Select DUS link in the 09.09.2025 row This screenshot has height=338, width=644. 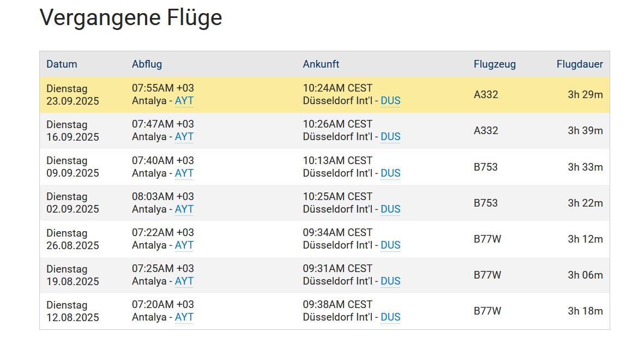pos(390,173)
